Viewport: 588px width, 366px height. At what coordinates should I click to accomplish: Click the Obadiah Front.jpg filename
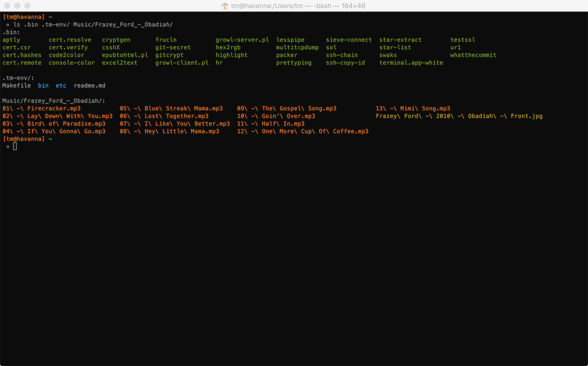[459, 116]
